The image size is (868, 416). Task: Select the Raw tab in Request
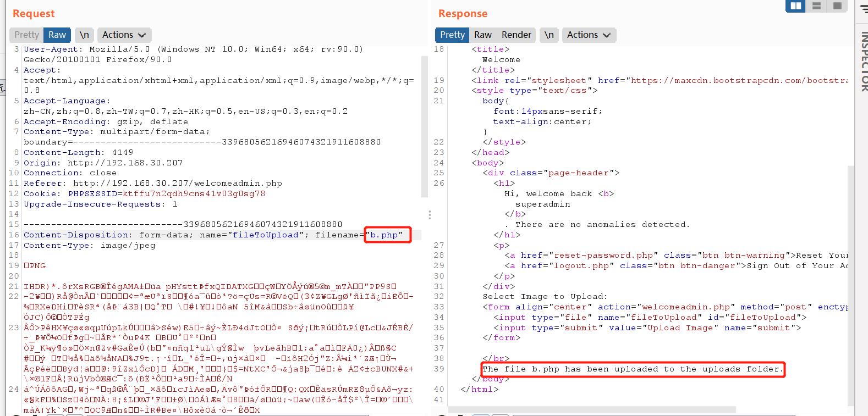(57, 35)
